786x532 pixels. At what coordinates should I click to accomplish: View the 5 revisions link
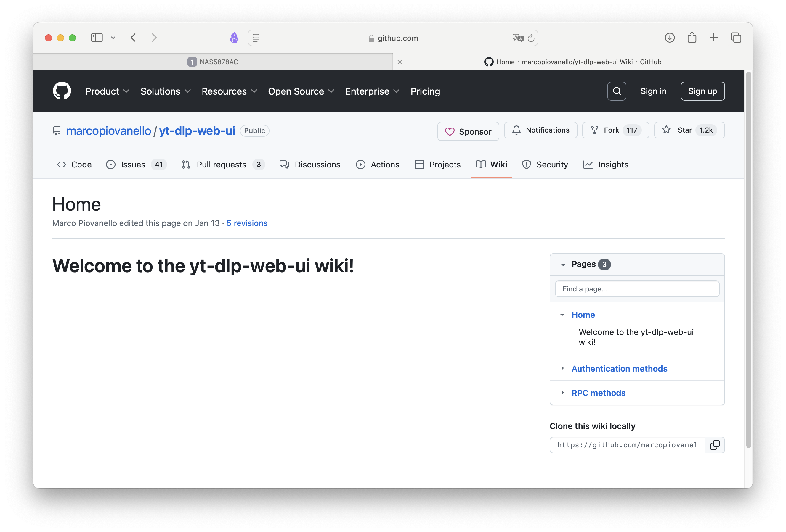coord(247,223)
